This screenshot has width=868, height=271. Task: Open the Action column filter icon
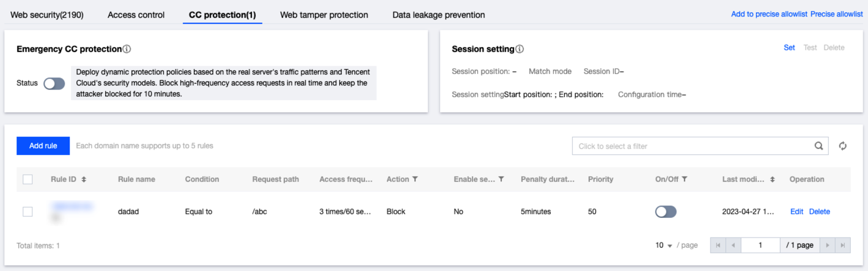pyautogui.click(x=415, y=179)
